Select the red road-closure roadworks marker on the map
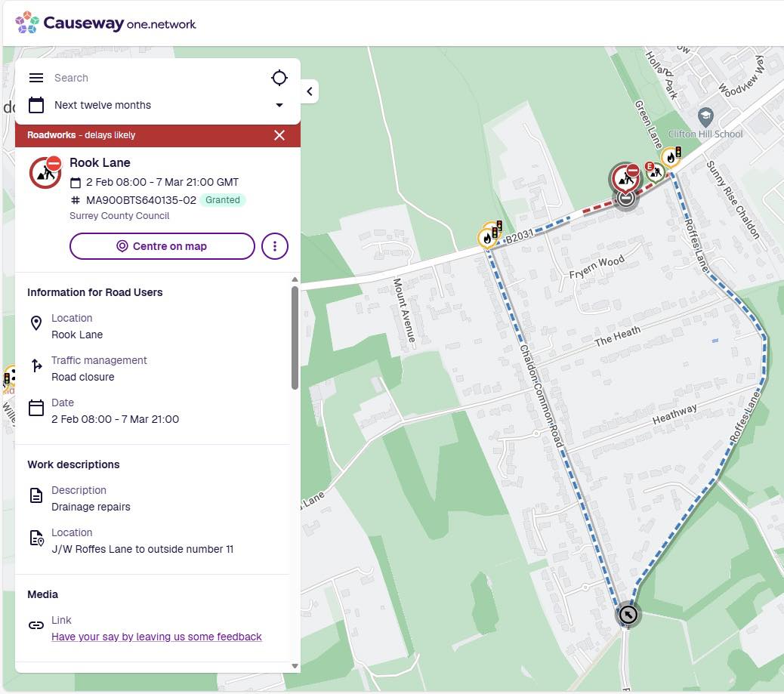Viewport: 784px width, 694px height. (x=624, y=177)
